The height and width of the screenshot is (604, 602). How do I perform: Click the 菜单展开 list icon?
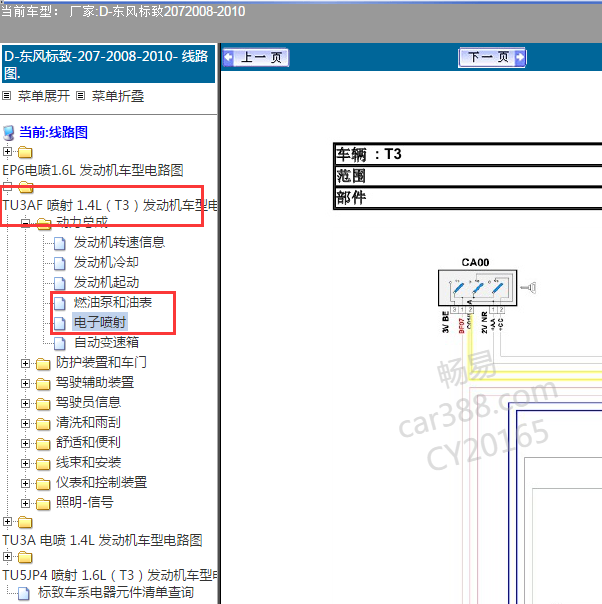(7, 96)
